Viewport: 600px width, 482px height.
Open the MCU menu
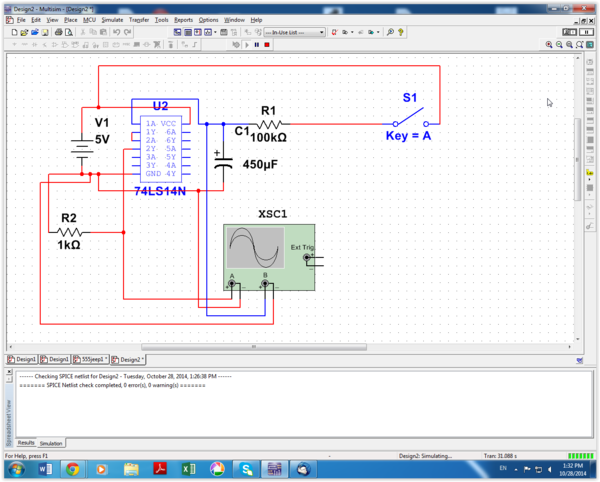[89, 20]
